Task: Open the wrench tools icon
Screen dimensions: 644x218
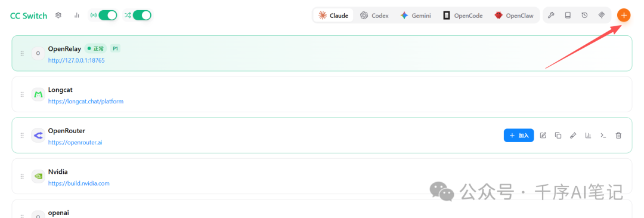Action: [552, 16]
